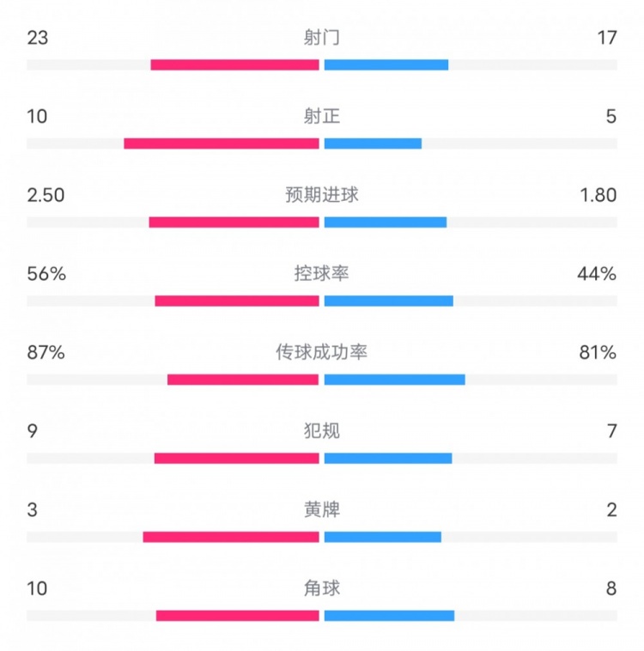Select the 控球率 label
The width and height of the screenshot is (644, 651).
click(x=322, y=274)
